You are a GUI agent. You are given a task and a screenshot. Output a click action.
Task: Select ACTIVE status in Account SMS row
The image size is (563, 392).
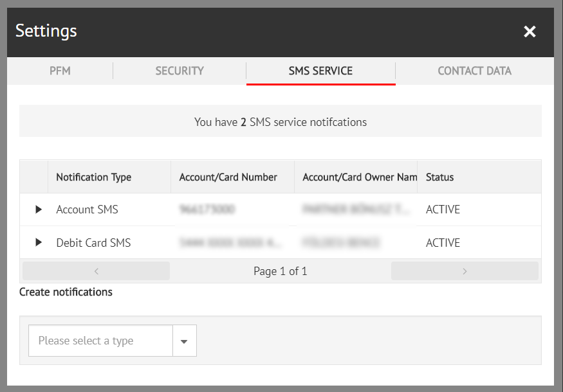tap(443, 209)
